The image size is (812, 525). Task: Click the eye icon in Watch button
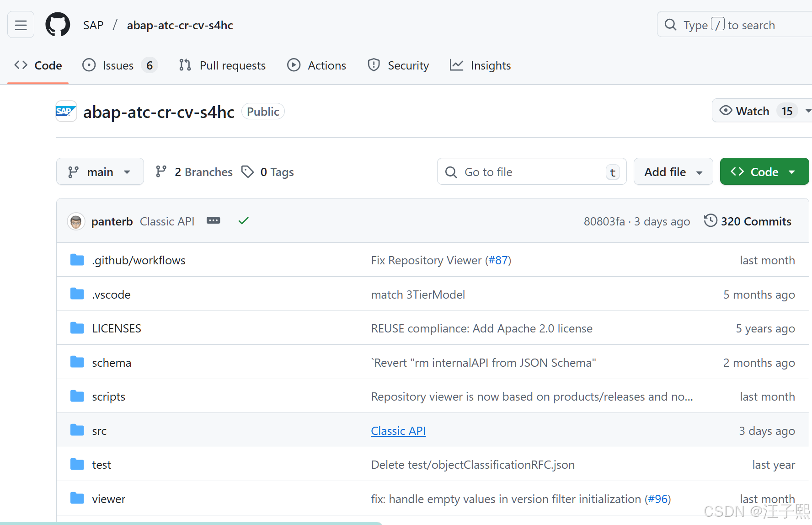point(726,111)
